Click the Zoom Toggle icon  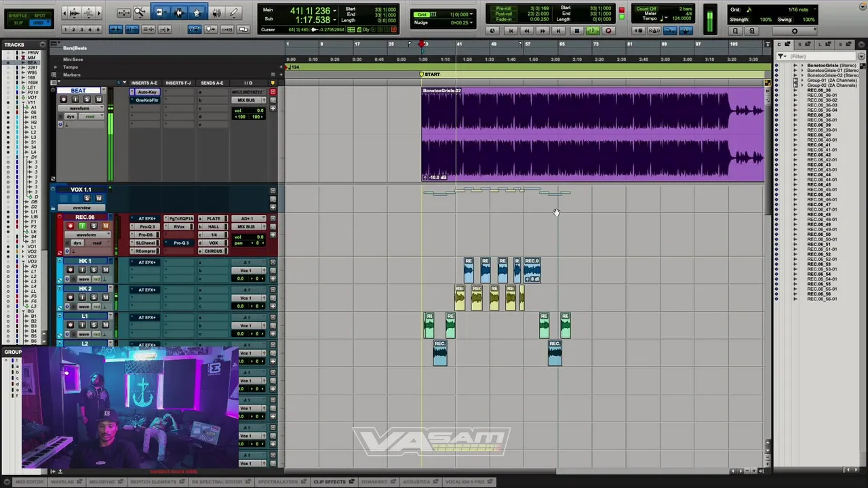coord(124,12)
